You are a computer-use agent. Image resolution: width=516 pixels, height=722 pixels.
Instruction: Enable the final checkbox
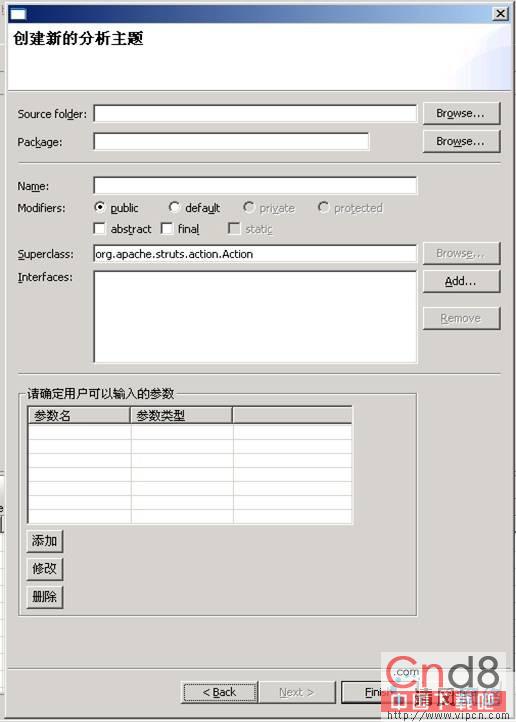click(x=167, y=228)
